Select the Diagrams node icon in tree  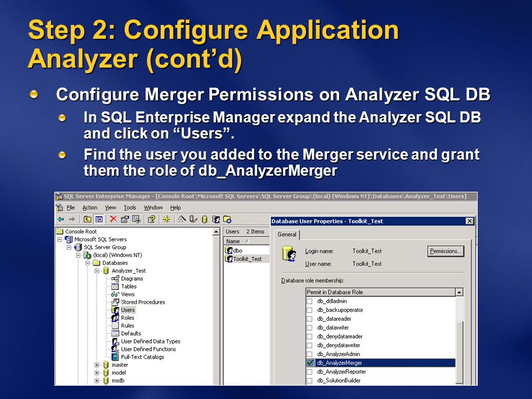115,279
